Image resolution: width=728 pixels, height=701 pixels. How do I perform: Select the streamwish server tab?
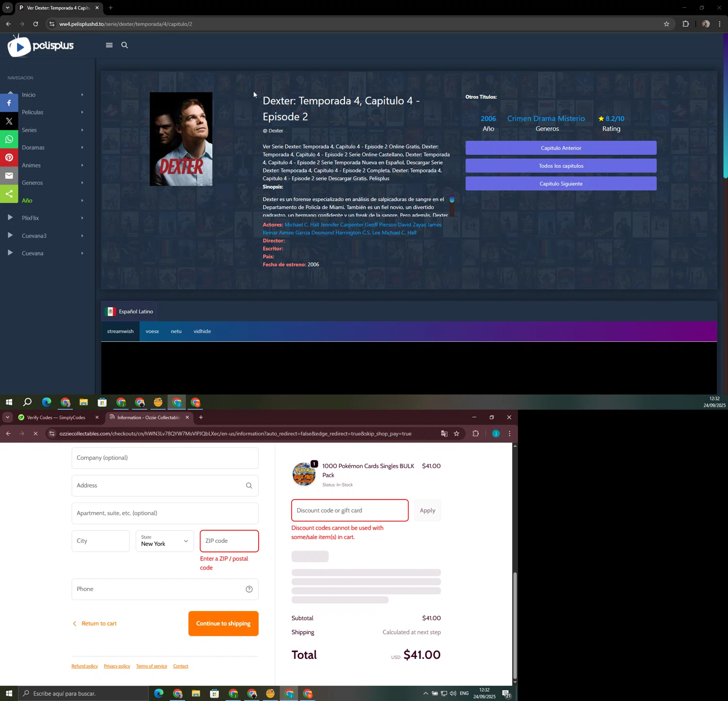tap(120, 332)
